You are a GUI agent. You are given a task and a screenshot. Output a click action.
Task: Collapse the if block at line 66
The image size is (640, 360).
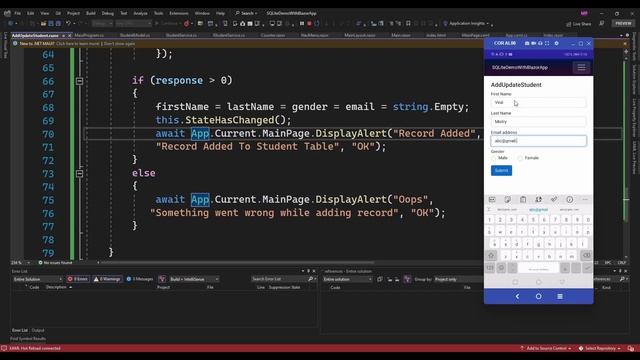click(80, 81)
